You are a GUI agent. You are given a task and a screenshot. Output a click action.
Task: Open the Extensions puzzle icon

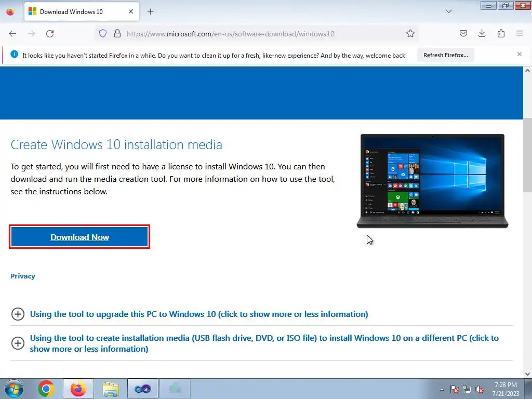coord(501,34)
